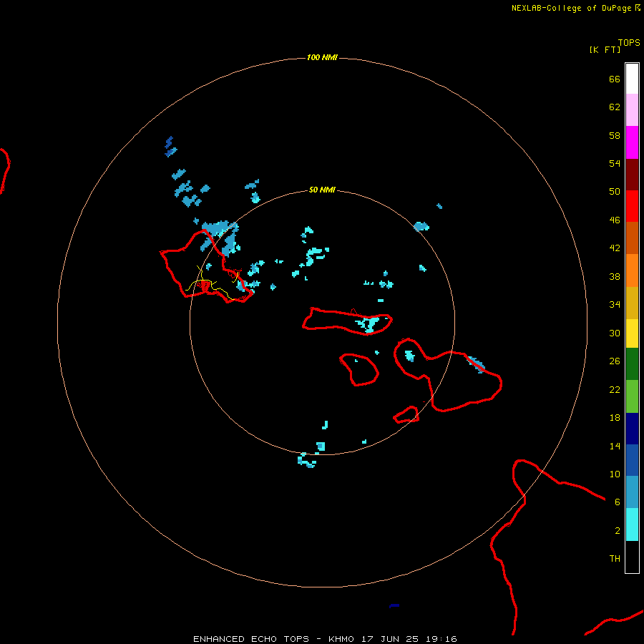Click the 26 legend value
This screenshot has height=644, width=644.
(x=615, y=361)
